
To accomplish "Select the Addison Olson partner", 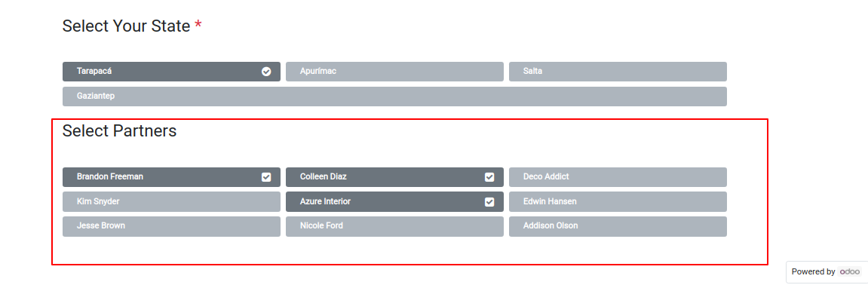I will pyautogui.click(x=618, y=226).
